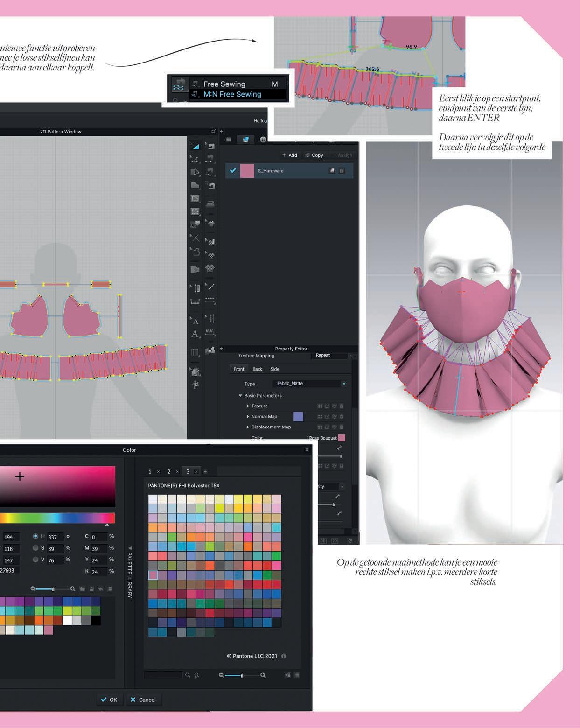This screenshot has height=728, width=580.
Task: Adjust the rainbow hue slider
Action: point(57,518)
